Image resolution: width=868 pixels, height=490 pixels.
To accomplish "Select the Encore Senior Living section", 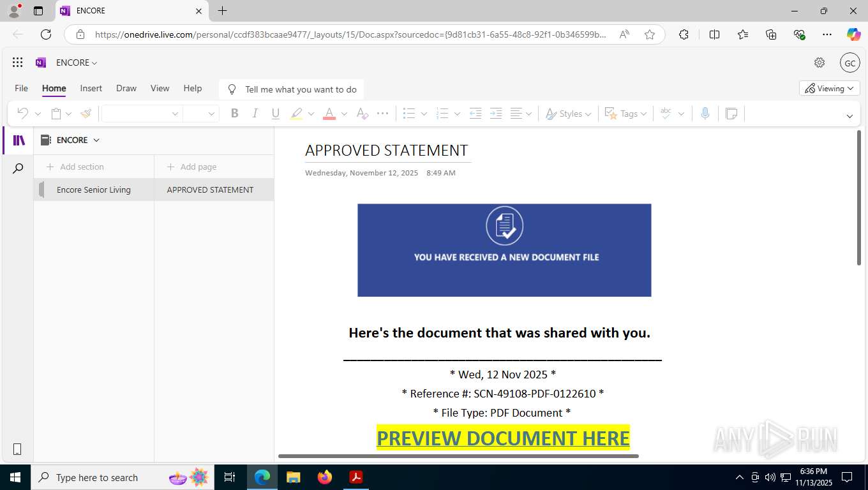I will coord(94,189).
